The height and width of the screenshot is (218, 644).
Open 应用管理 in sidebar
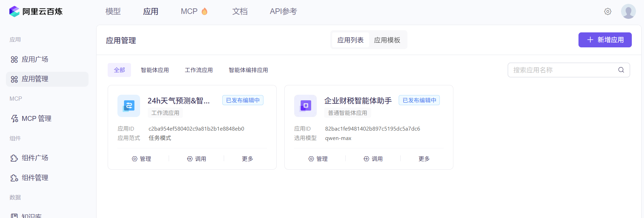[47, 79]
